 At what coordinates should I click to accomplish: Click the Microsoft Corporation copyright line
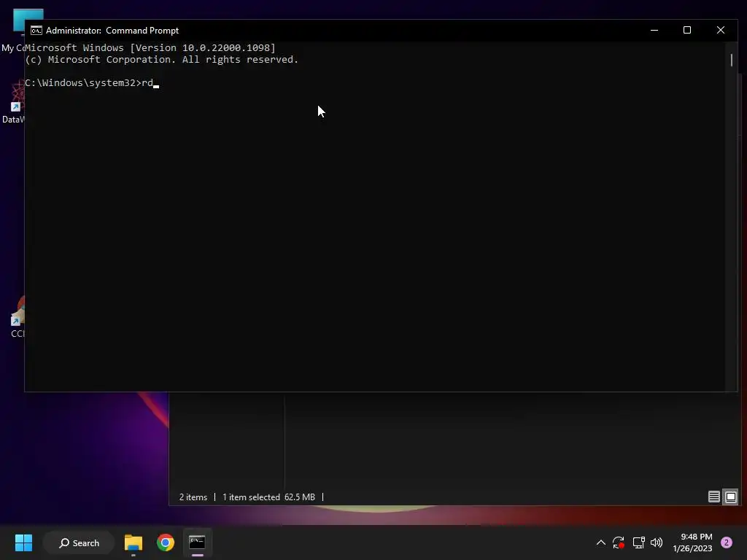161,60
